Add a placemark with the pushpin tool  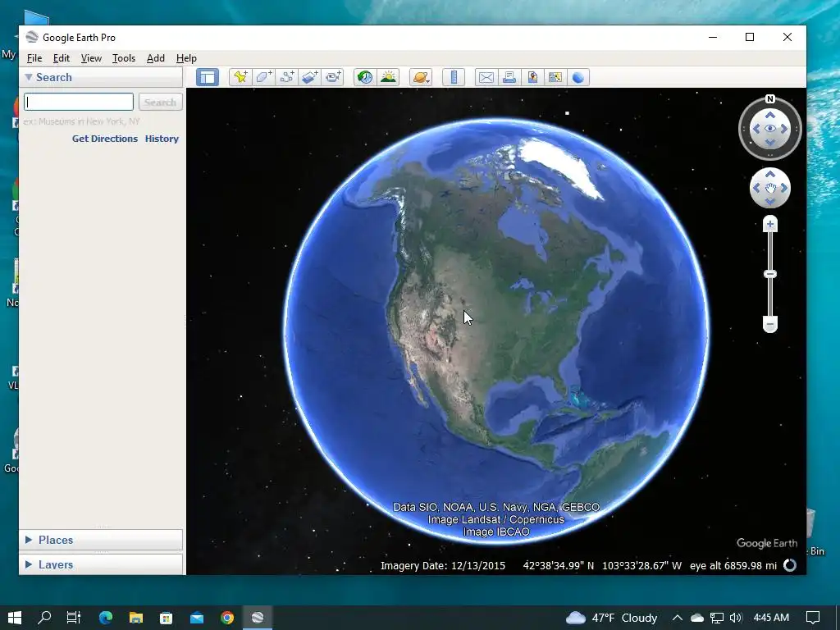[240, 77]
